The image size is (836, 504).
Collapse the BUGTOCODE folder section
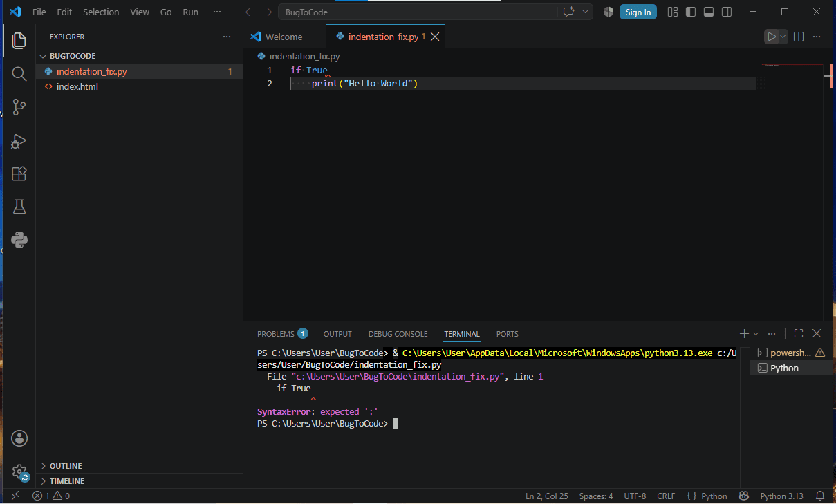click(x=139, y=56)
